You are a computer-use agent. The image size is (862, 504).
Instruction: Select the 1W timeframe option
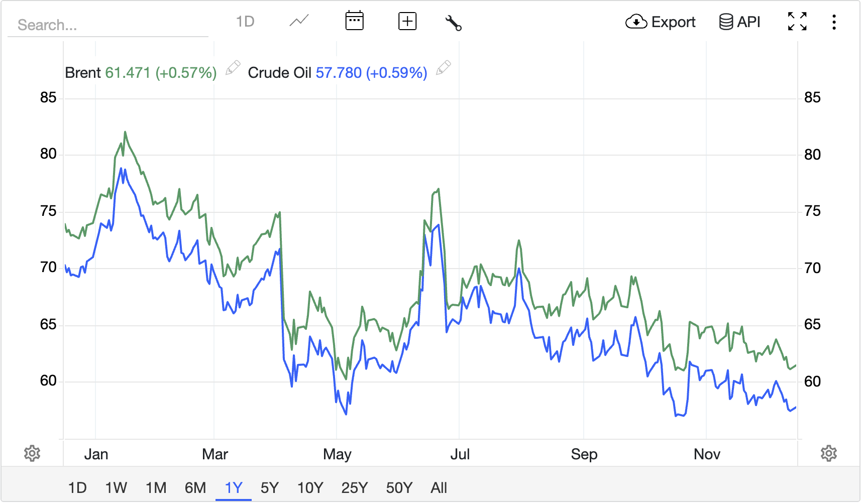[116, 487]
